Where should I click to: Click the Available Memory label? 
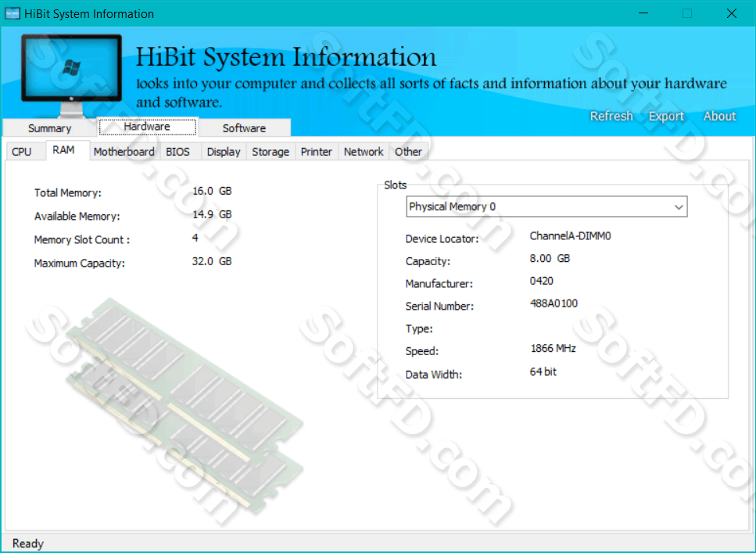(77, 216)
